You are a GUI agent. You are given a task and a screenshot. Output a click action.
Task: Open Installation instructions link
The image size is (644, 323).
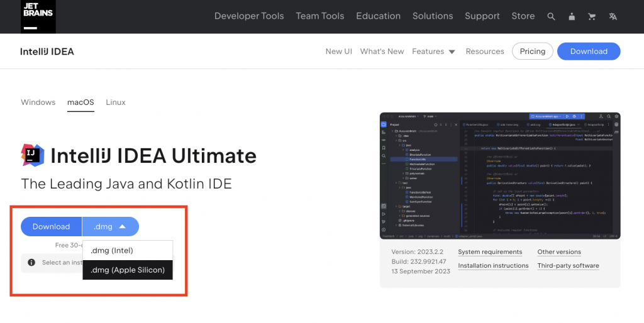click(493, 266)
